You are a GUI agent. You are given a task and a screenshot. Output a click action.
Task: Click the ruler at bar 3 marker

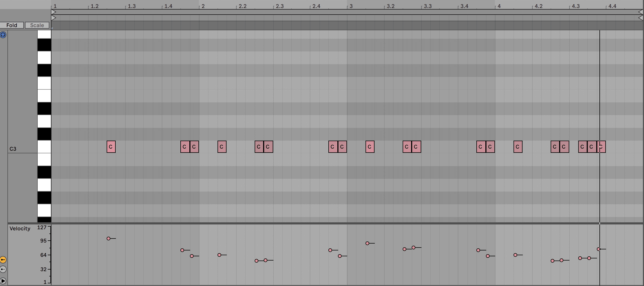351,6
